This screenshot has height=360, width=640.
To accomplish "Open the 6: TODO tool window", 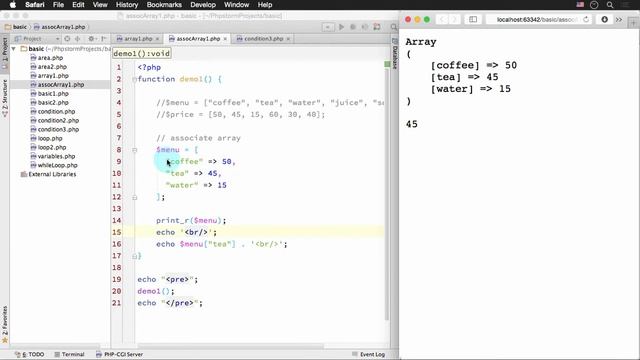I will tap(29, 354).
